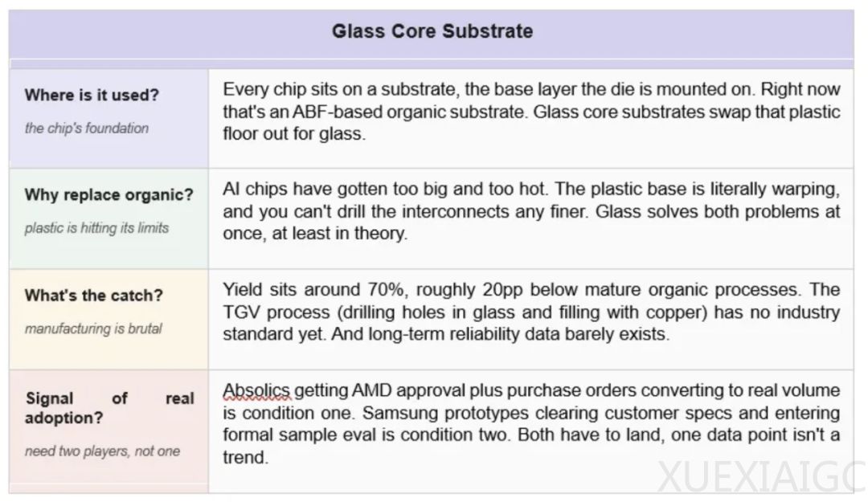Click the 'the chip's foundation' subtitle
The width and height of the screenshot is (868, 502).
click(x=87, y=128)
